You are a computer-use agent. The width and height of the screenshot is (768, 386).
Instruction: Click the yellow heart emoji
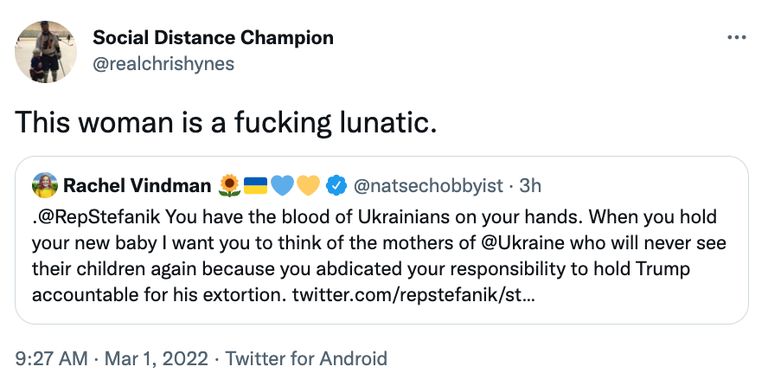[308, 186]
